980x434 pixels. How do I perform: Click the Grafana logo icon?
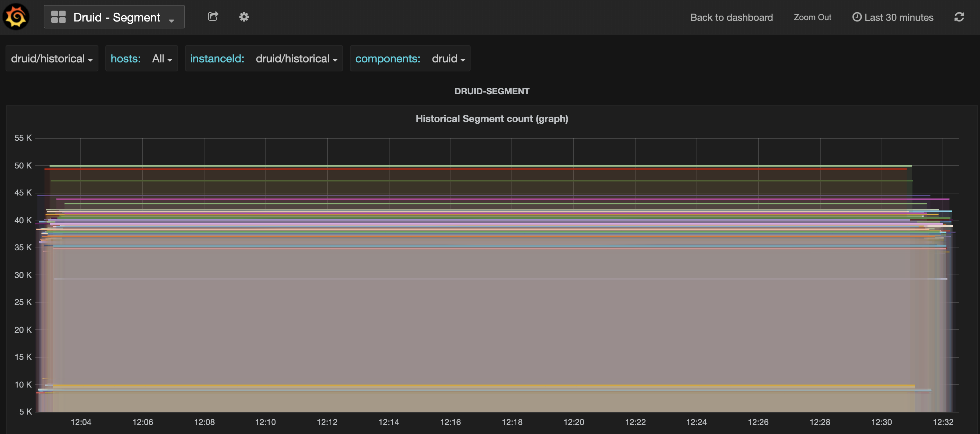coord(16,17)
